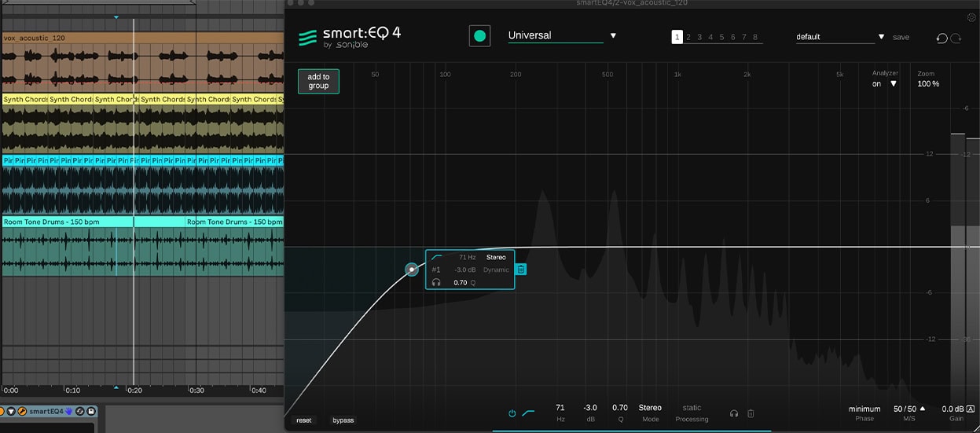Image resolution: width=980 pixels, height=433 pixels.
Task: Click the add to group button
Action: pyautogui.click(x=318, y=81)
